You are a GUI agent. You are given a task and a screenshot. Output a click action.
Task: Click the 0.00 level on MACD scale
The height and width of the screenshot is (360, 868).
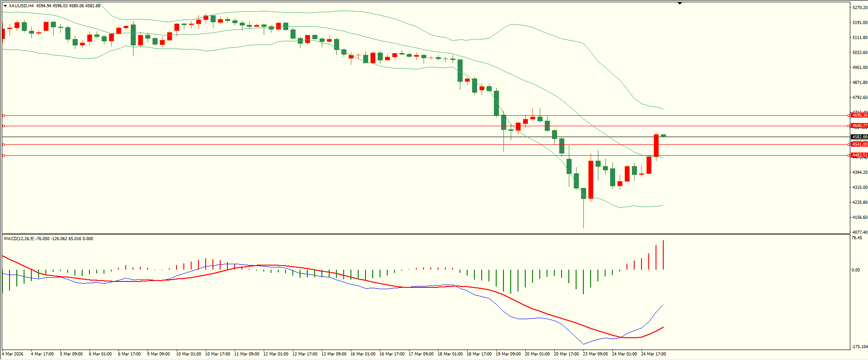pyautogui.click(x=855, y=270)
